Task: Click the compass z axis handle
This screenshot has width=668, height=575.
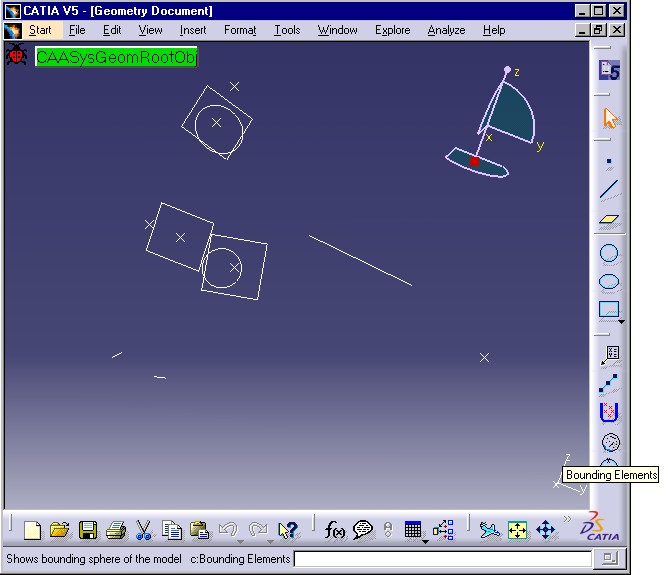Action: click(507, 69)
